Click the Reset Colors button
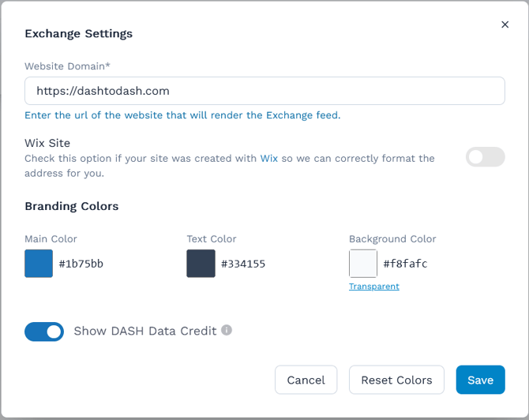The width and height of the screenshot is (529, 420). [396, 380]
